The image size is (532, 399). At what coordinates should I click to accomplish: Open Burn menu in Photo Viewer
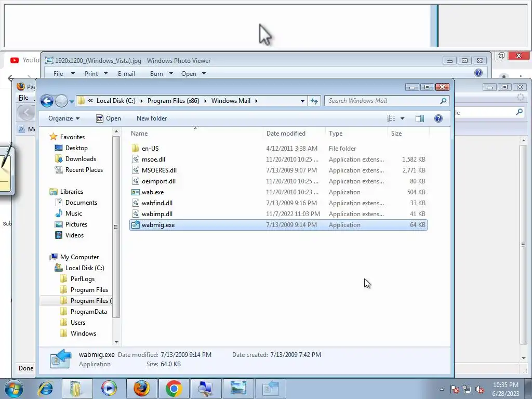161,74
